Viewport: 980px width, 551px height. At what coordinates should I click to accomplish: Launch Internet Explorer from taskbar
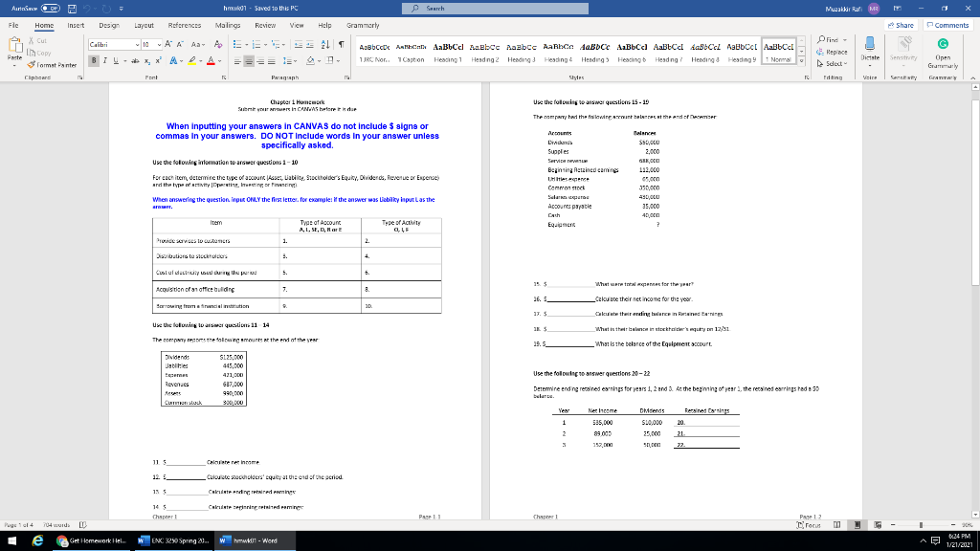(x=37, y=540)
